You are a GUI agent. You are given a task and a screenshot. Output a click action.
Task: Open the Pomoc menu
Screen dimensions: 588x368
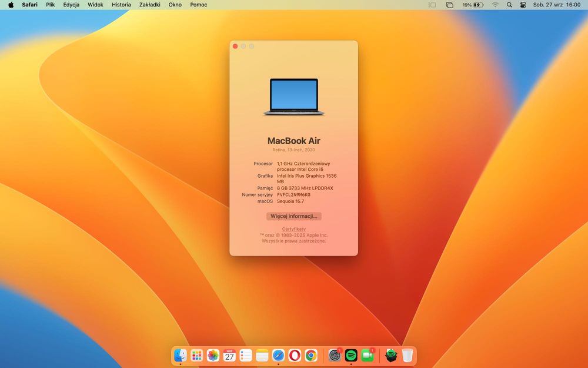198,5
